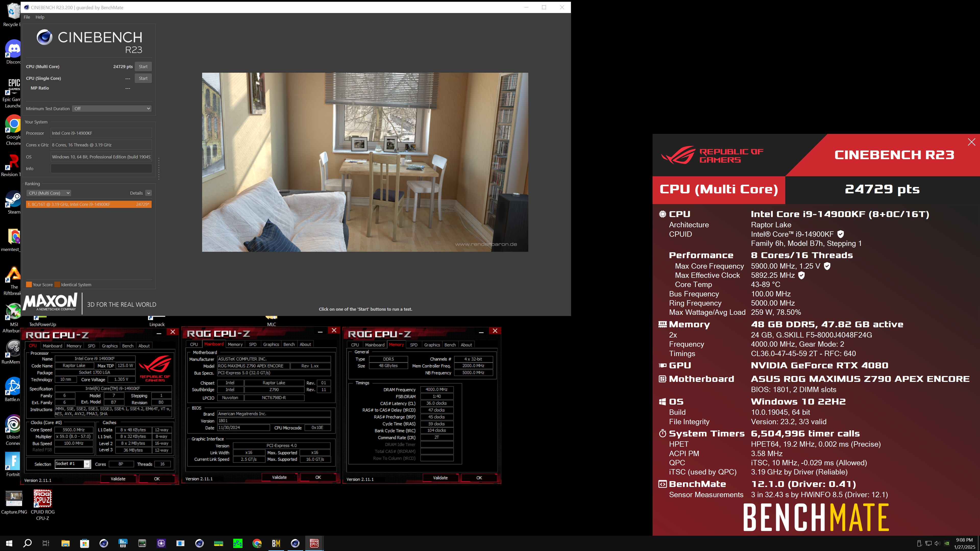
Task: Open Socket #1 selection dropdown in CPU-Z
Action: click(73, 464)
